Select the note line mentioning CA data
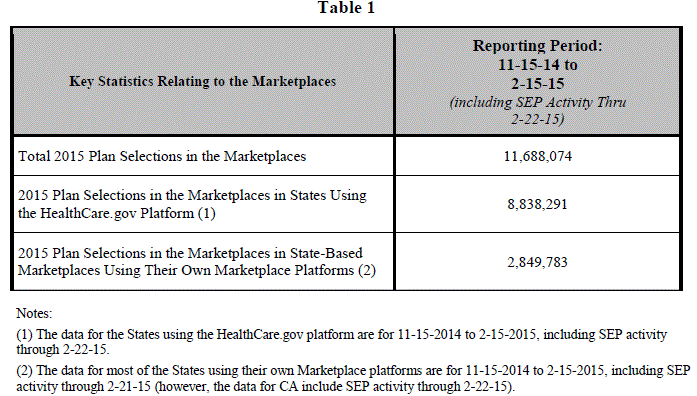697x396 pixels. pos(265,386)
